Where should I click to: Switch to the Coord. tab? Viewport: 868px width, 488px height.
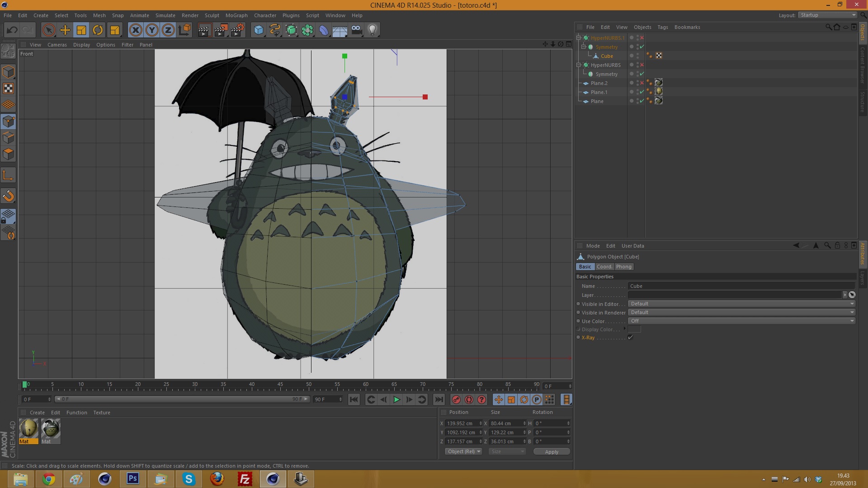coord(604,267)
